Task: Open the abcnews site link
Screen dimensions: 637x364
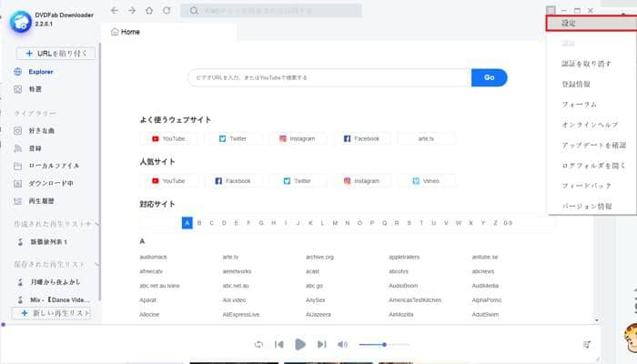Action: point(483,271)
